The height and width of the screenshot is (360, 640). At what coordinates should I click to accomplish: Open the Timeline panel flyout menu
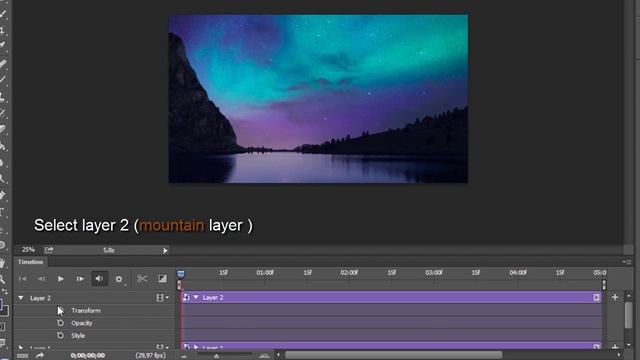coord(627,262)
